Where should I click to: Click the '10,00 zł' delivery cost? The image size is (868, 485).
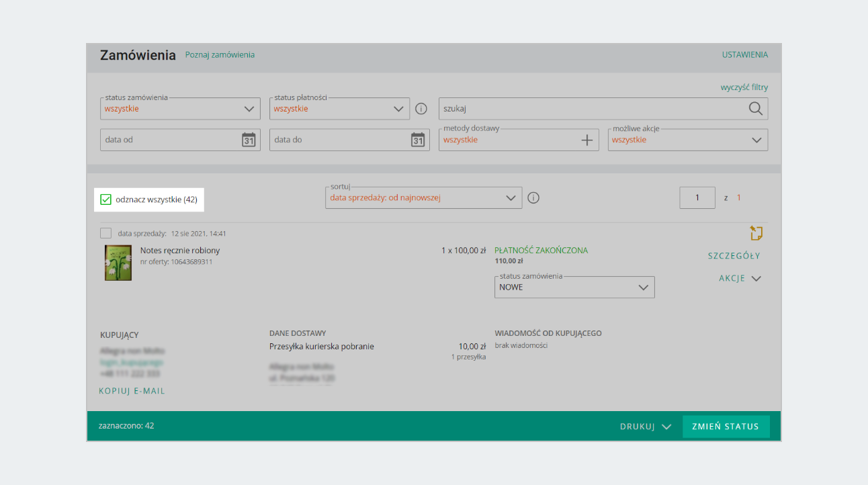point(472,347)
